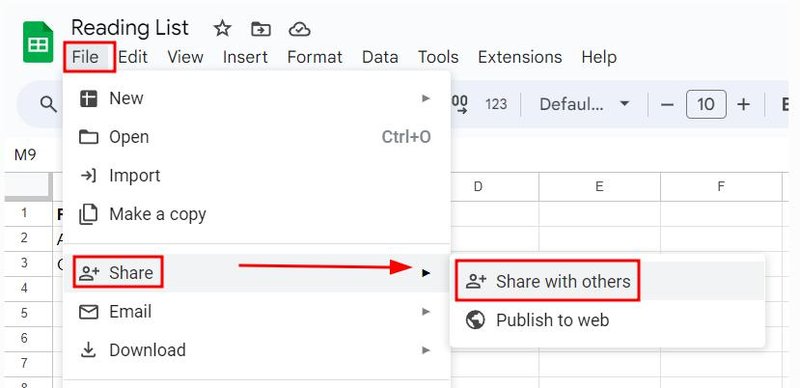The width and height of the screenshot is (800, 388).
Task: Open the Extensions menu
Action: [520, 57]
